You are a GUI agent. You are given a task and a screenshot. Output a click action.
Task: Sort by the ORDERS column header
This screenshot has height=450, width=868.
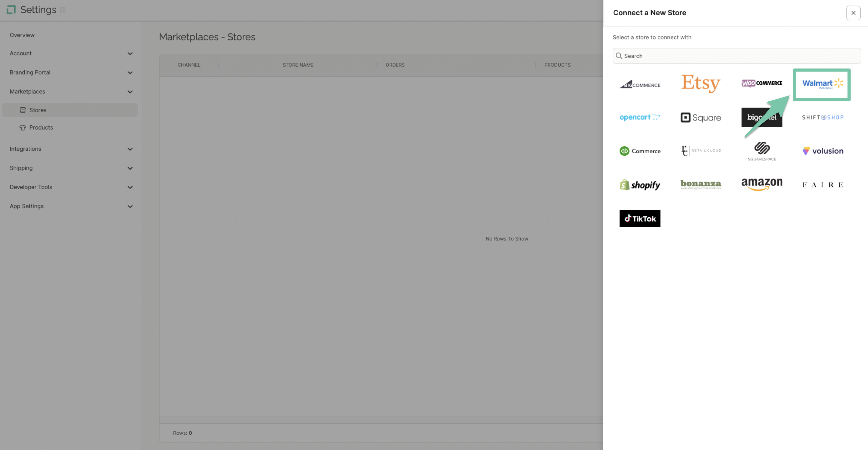tap(395, 65)
